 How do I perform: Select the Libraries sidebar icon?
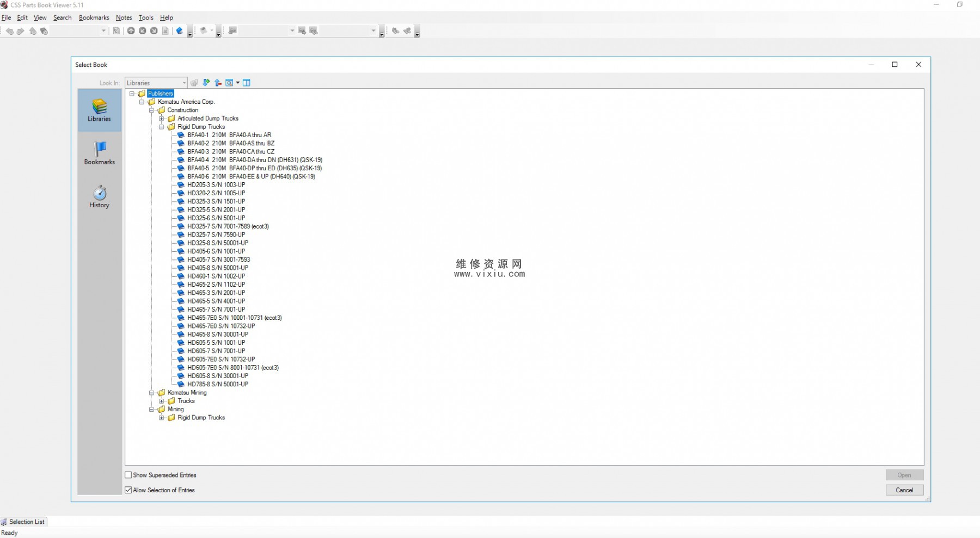point(100,110)
